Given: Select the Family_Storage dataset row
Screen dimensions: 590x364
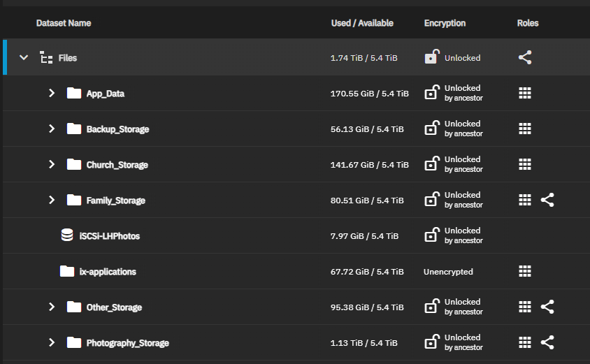Looking at the screenshot, I should pyautogui.click(x=115, y=201).
